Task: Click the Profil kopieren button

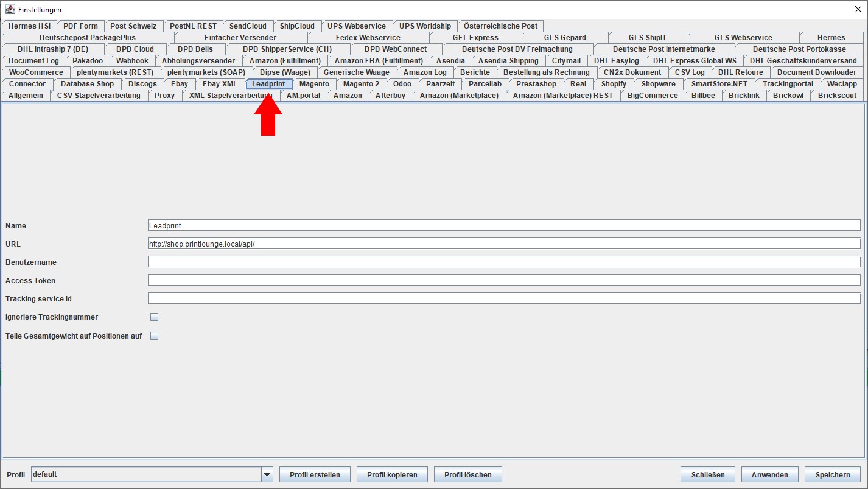Action: pyautogui.click(x=392, y=474)
